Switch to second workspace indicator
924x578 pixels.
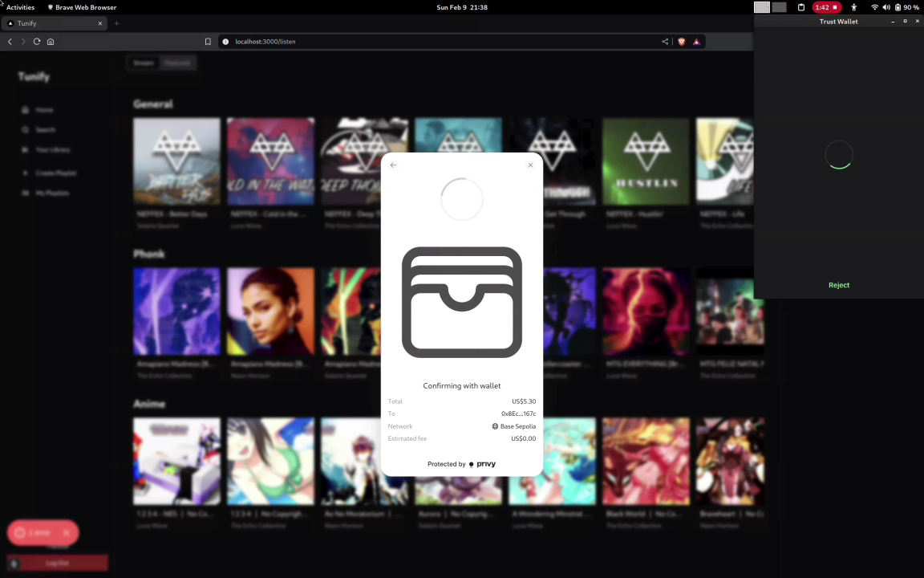coord(779,7)
